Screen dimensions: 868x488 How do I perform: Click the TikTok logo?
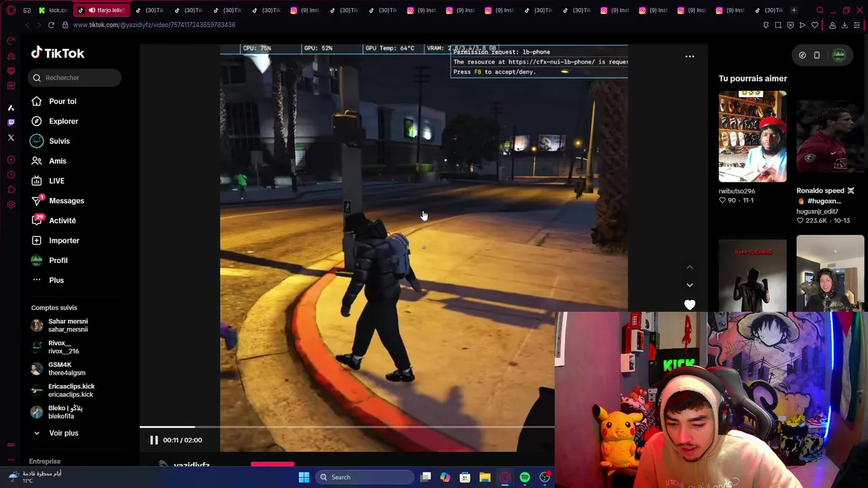(58, 53)
